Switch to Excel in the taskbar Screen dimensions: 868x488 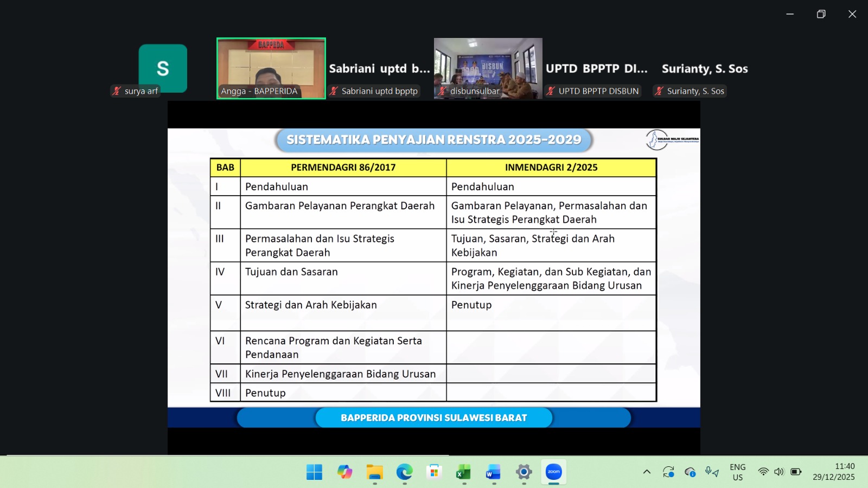pyautogui.click(x=464, y=472)
